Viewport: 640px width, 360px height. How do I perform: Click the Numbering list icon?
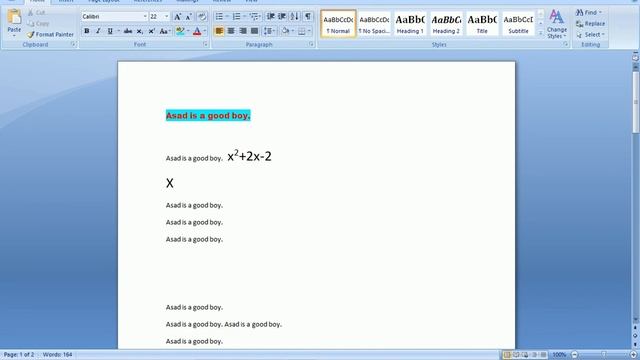[x=236, y=17]
